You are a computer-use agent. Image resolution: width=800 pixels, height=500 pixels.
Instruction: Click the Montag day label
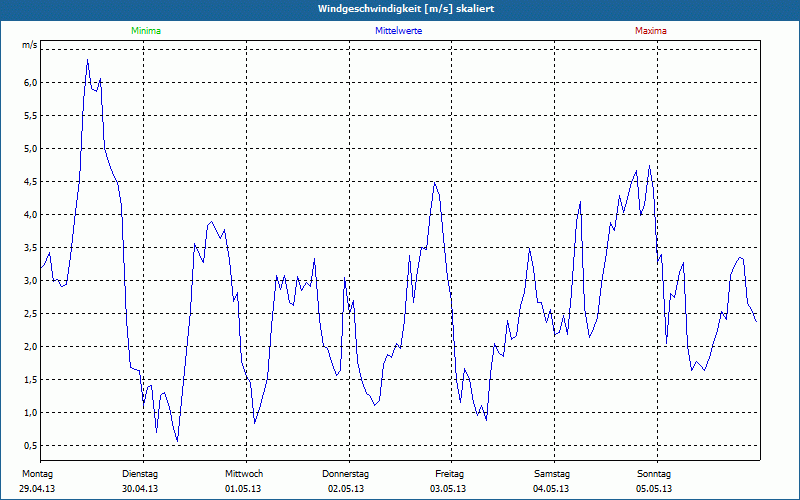tap(37, 474)
